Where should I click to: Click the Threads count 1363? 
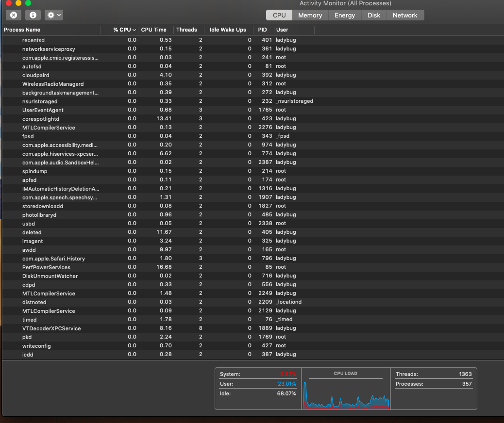pos(465,374)
